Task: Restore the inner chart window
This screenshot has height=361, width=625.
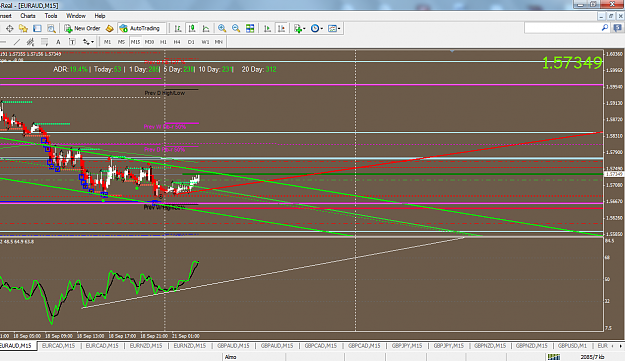Action: point(611,16)
